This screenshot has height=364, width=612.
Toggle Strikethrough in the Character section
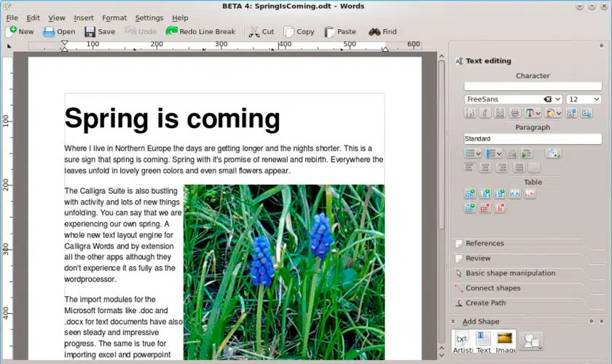pos(515,113)
